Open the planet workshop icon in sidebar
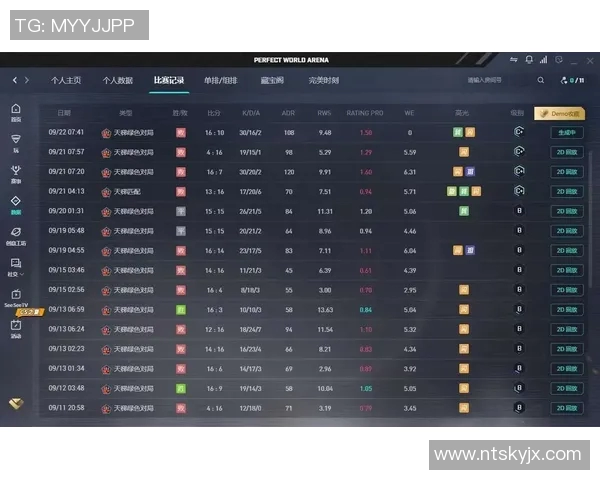This screenshot has width=600, height=480. (16, 233)
